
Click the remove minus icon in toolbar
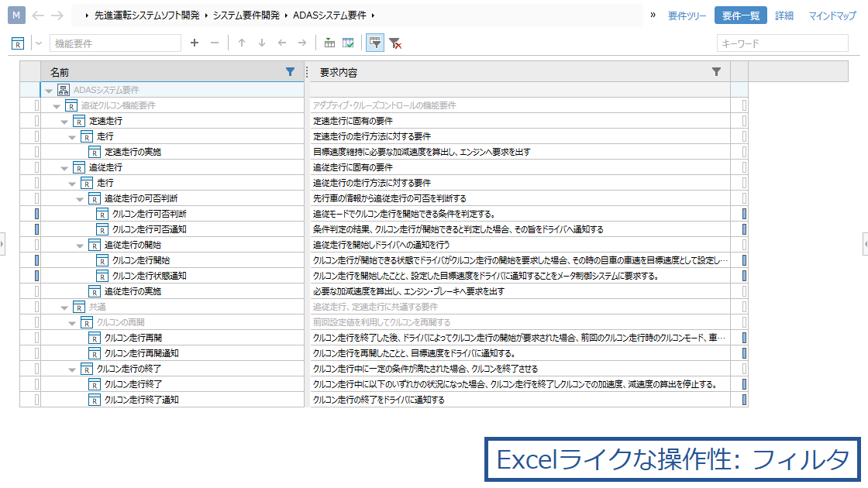point(215,43)
